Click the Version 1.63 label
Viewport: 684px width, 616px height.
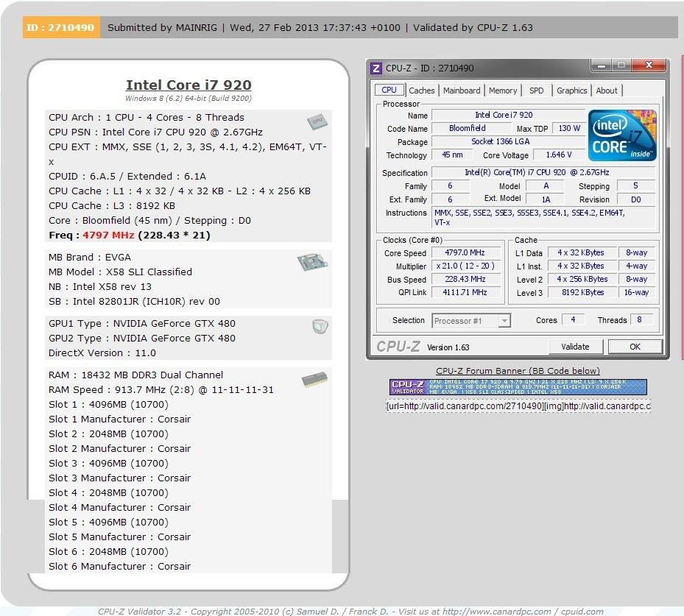tap(448, 347)
